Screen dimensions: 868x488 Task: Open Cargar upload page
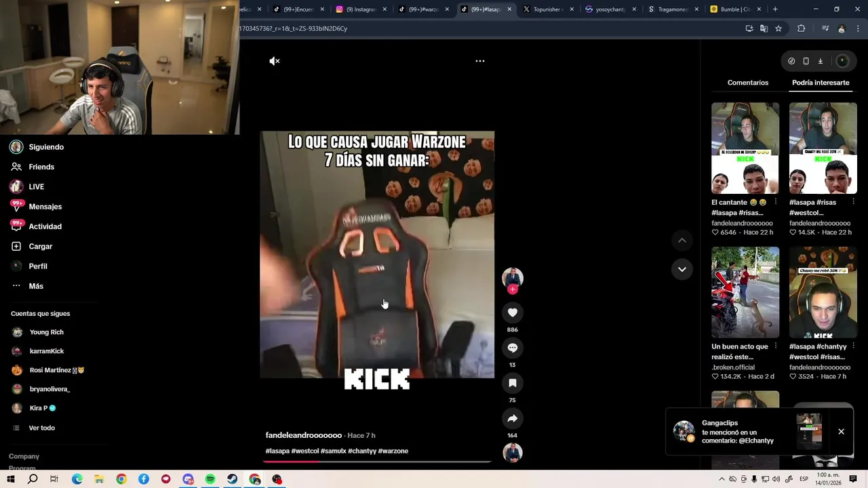click(x=40, y=246)
